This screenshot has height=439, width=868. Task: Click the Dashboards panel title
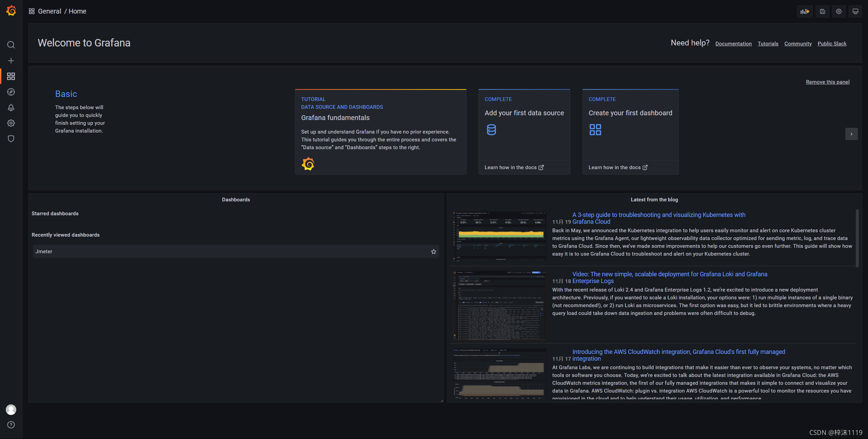click(x=236, y=200)
